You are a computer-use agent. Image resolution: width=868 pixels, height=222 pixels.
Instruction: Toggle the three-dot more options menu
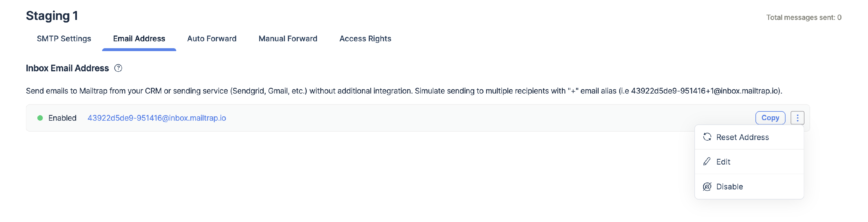pos(797,118)
